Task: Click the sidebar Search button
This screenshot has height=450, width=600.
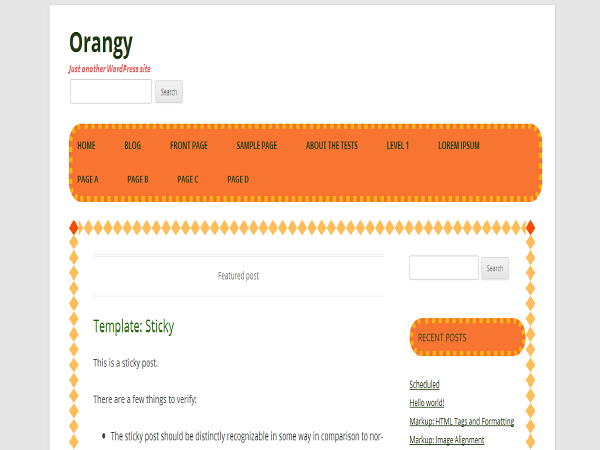Action: [x=495, y=268]
